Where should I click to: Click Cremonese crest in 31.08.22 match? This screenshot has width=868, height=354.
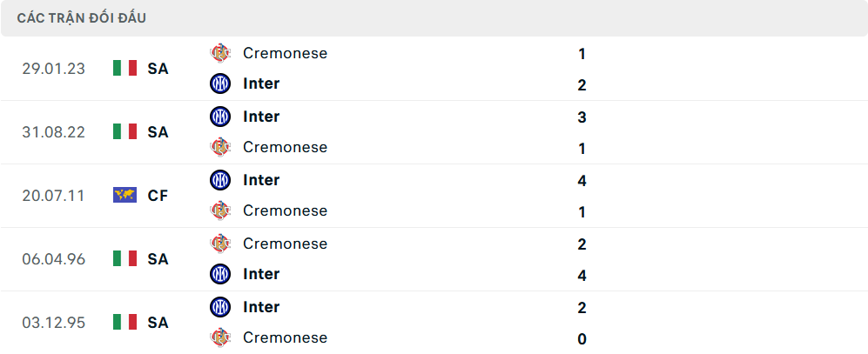click(x=220, y=148)
